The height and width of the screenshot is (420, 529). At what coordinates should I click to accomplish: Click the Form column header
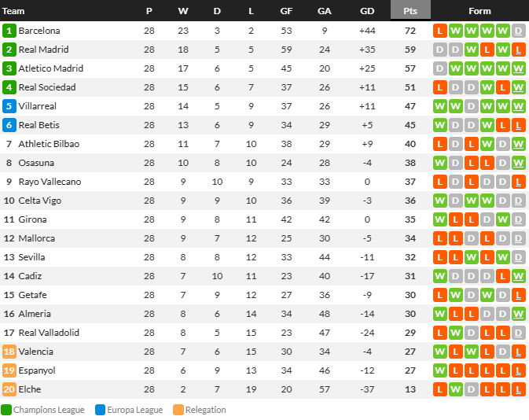(x=479, y=11)
